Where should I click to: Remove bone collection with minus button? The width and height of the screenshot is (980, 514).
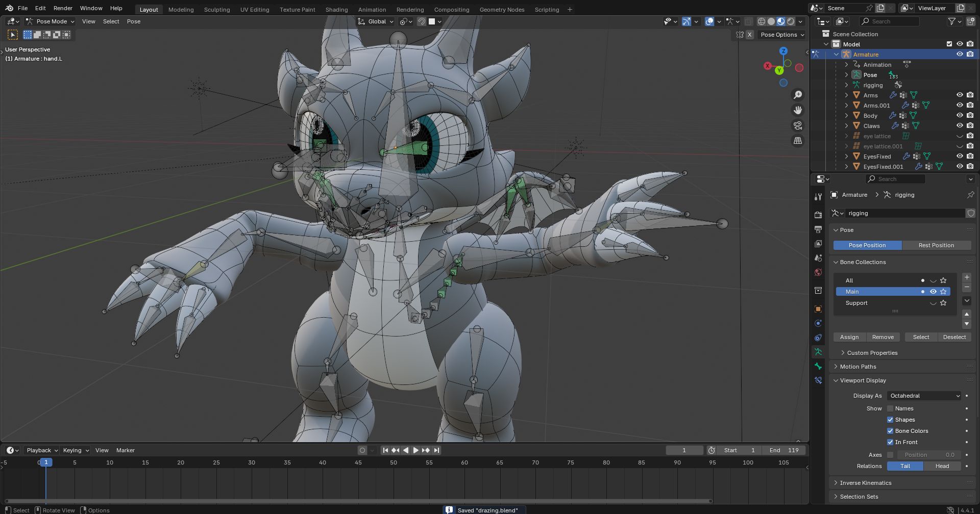[967, 288]
